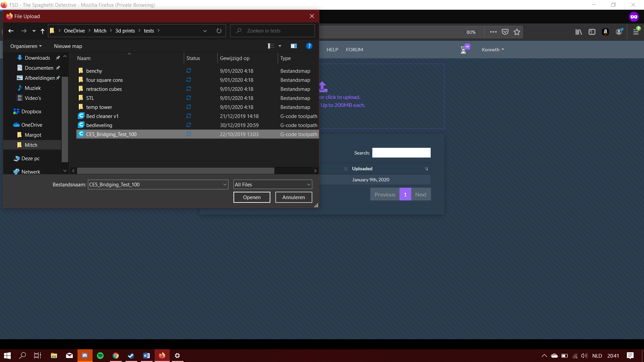
Task: Open the view options dropdown arrow
Action: 280,46
